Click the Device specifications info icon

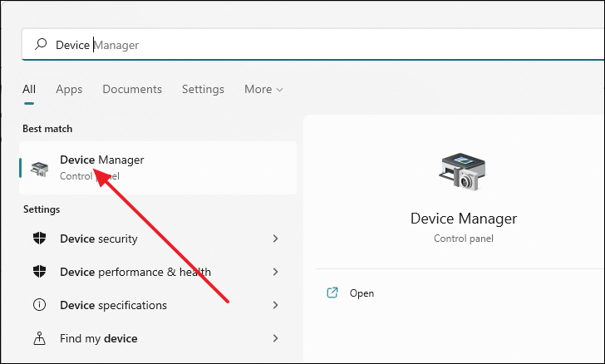coord(39,304)
